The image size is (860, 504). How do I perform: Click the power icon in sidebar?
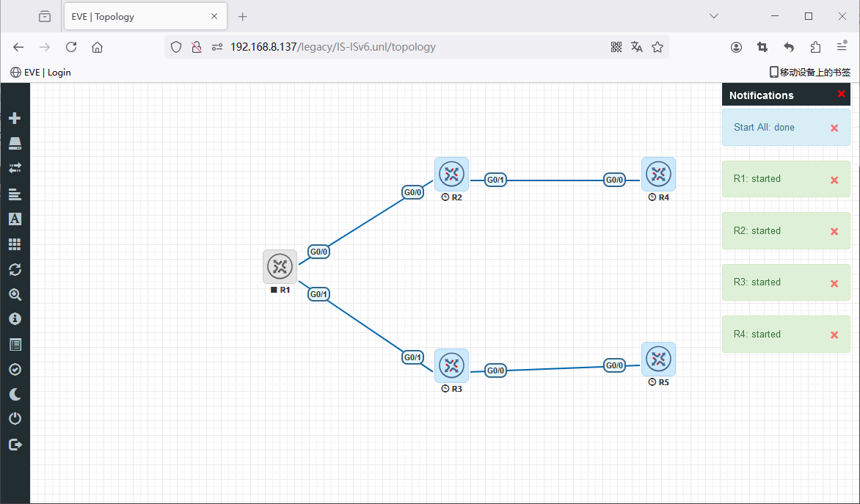pyautogui.click(x=15, y=419)
